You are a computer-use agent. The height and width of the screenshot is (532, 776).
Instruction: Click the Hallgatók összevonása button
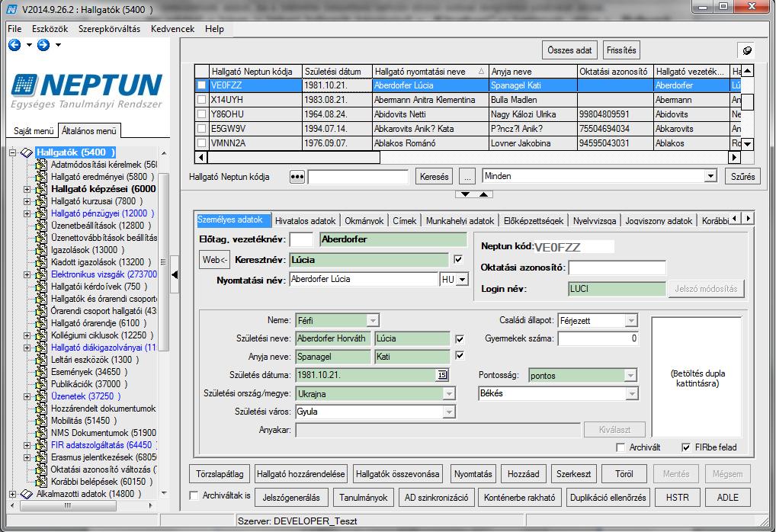(397, 474)
